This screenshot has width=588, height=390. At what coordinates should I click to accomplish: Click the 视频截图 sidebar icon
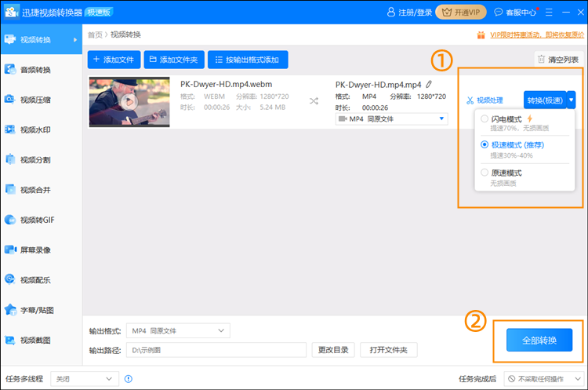(9, 340)
